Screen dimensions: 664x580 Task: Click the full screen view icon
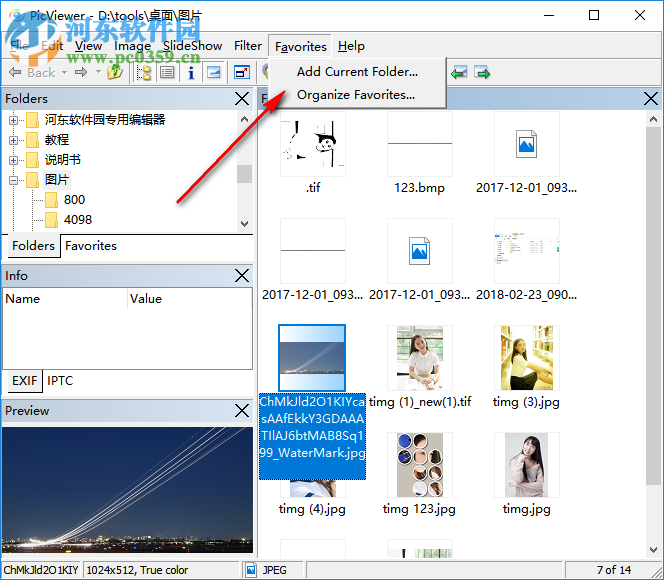point(242,73)
